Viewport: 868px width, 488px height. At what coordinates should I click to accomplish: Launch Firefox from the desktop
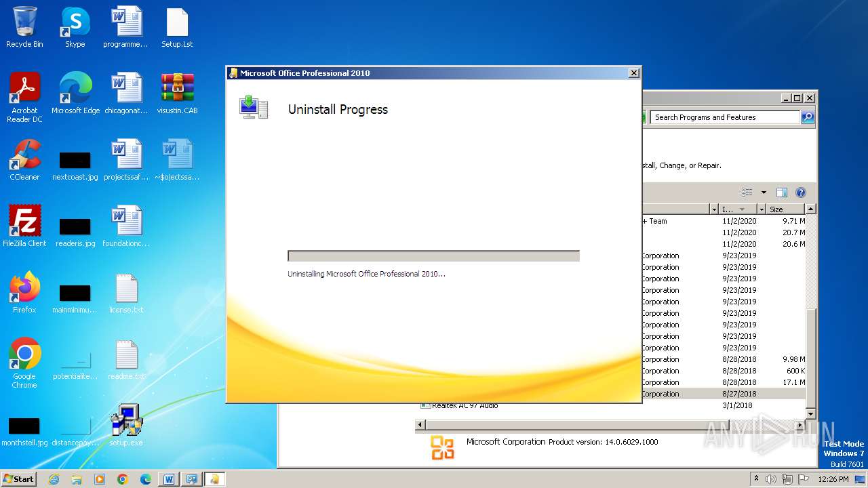(x=24, y=293)
